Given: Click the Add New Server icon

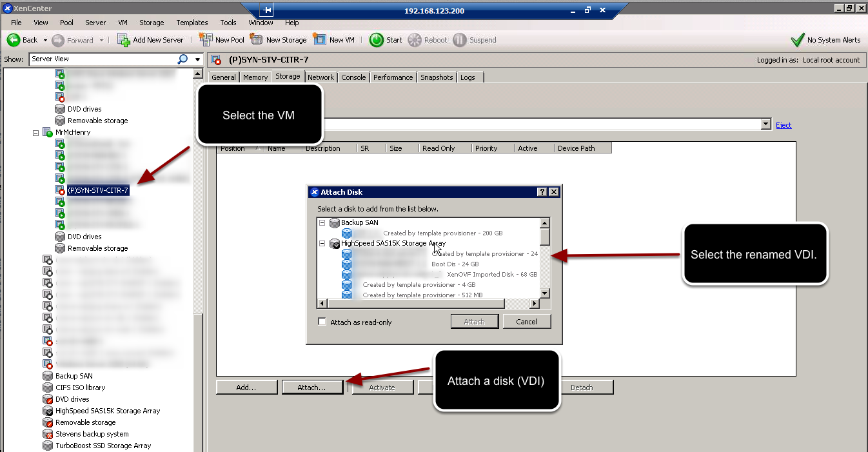Looking at the screenshot, I should (x=124, y=40).
